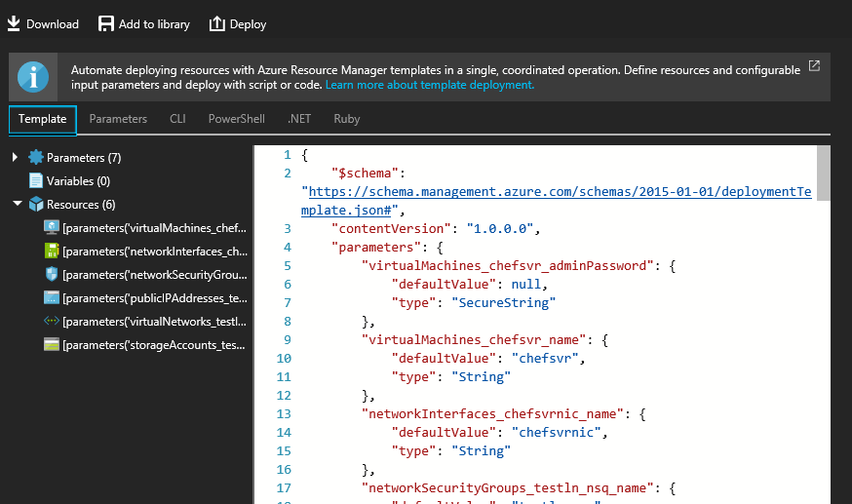
Task: Click the storage account resource icon
Action: coord(51,344)
